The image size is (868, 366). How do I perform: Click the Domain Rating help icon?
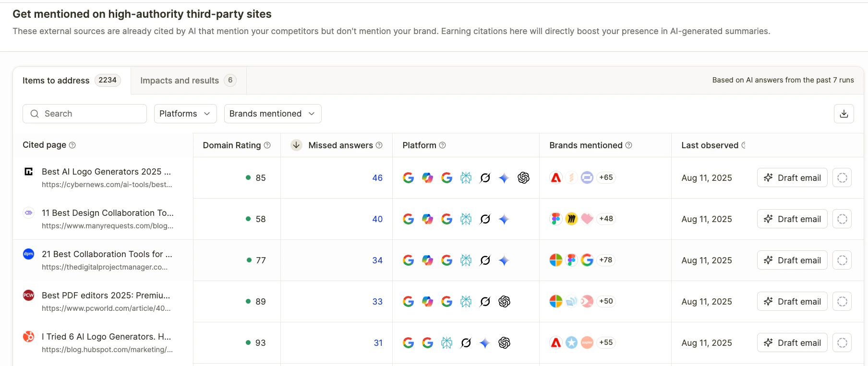tap(267, 145)
